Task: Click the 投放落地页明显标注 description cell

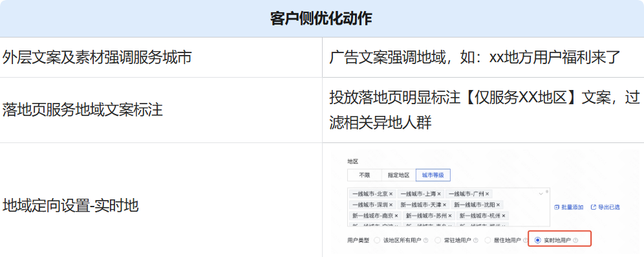Action: pos(483,110)
